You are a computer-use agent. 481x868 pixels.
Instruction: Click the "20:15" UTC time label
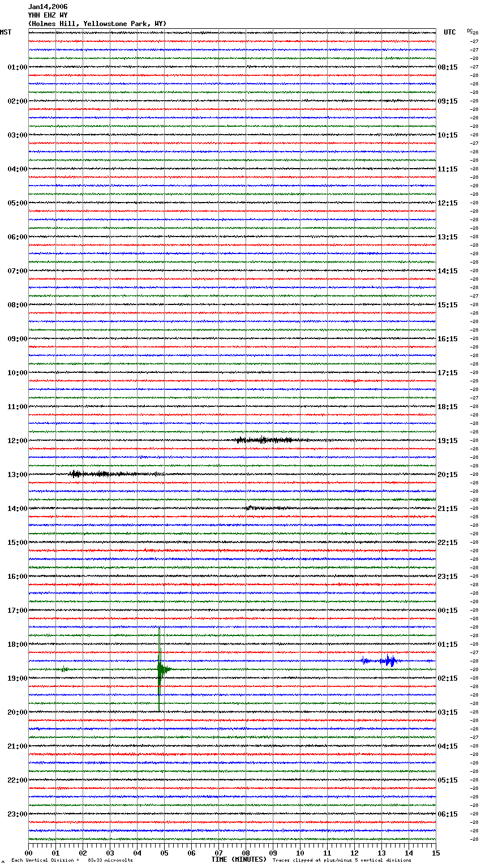[448, 475]
